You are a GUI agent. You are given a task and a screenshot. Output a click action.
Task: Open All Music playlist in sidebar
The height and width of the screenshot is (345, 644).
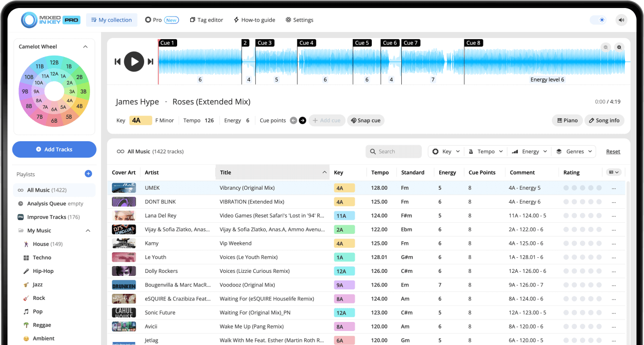pos(54,190)
